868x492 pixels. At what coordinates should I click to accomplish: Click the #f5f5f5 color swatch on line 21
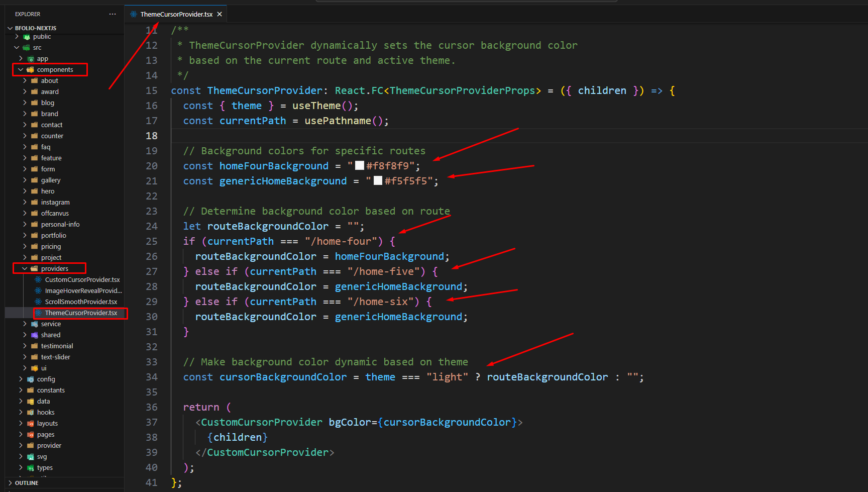click(378, 181)
